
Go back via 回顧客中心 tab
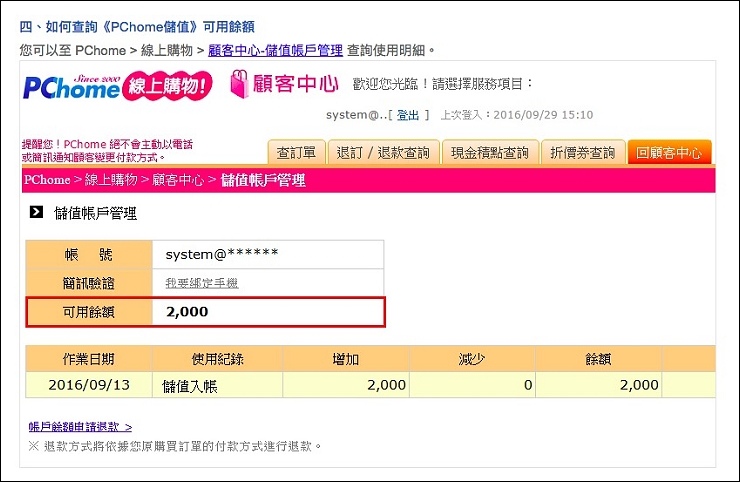[669, 152]
